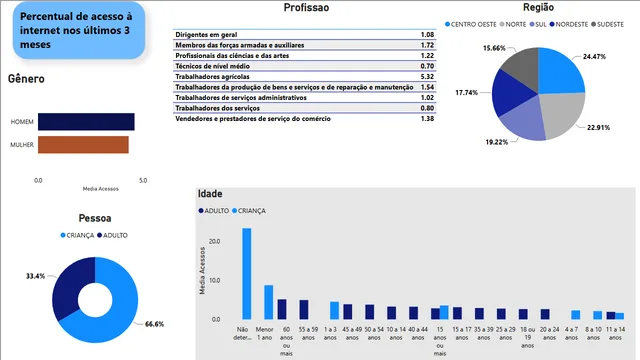The height and width of the screenshot is (360, 640).
Task: Click the 1 a 3 anos bar
Action: coord(334,311)
